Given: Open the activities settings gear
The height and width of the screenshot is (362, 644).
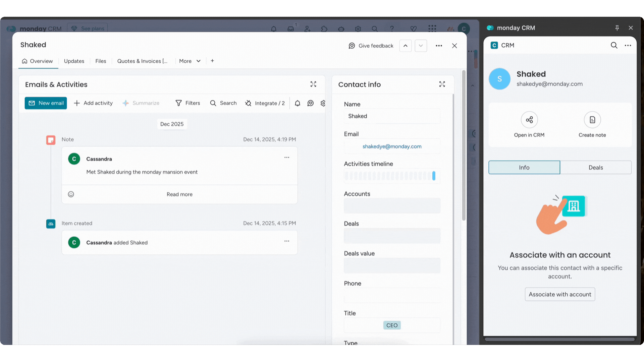Looking at the screenshot, I should point(323,103).
